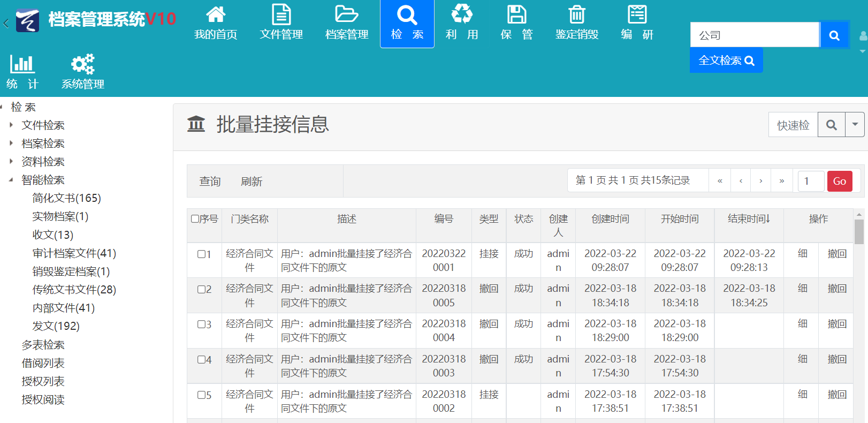Screen dimensions: 868x423
Task: Open 系统管理 gears icon
Action: pyautogui.click(x=82, y=64)
